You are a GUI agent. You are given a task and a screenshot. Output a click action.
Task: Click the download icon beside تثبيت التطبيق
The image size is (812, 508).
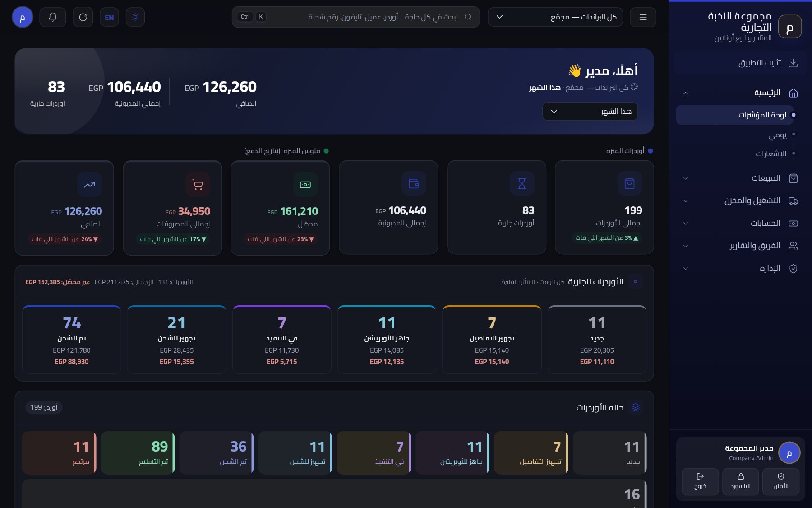pyautogui.click(x=793, y=63)
